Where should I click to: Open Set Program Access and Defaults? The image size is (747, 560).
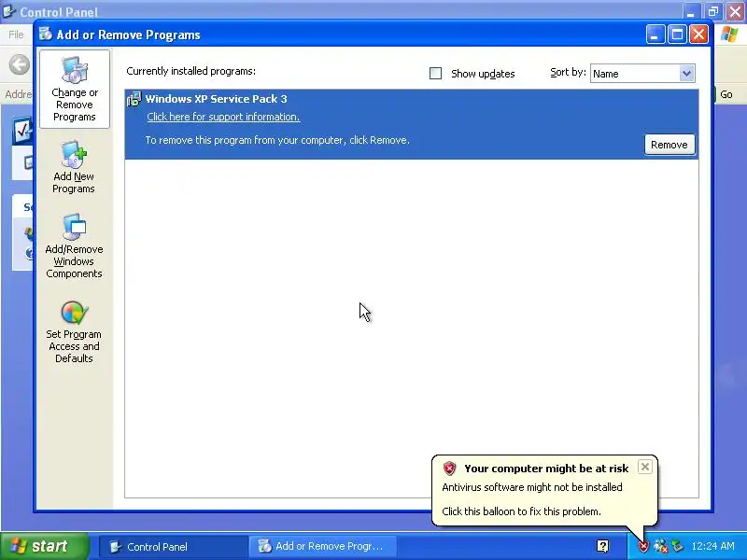[x=74, y=332]
